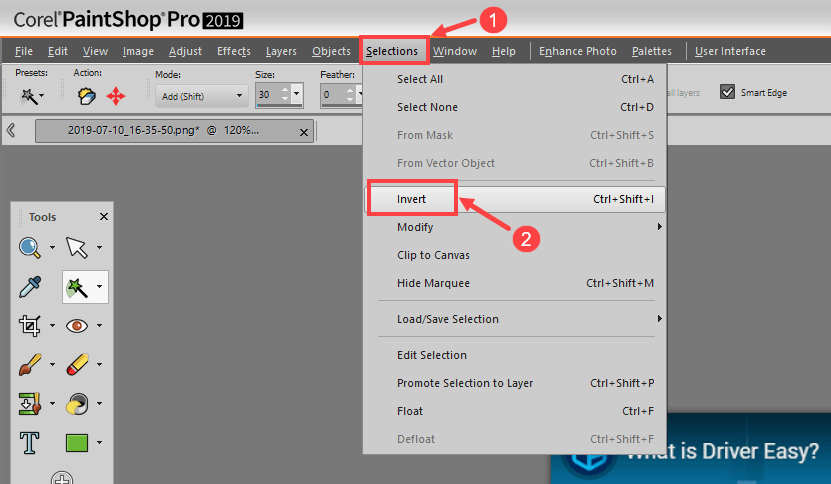831x484 pixels.
Task: Select the Dropper tool
Action: (30, 287)
